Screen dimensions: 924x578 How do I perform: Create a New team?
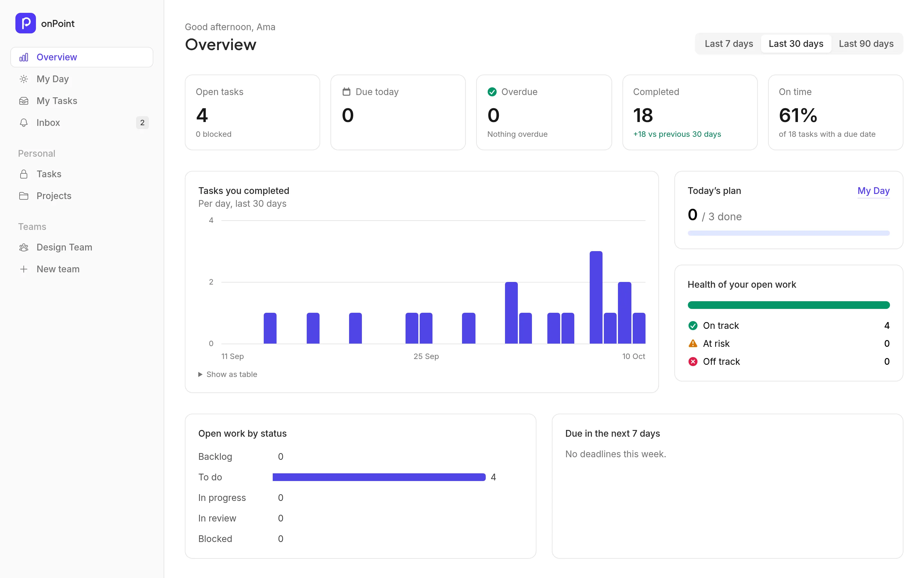[82, 269]
